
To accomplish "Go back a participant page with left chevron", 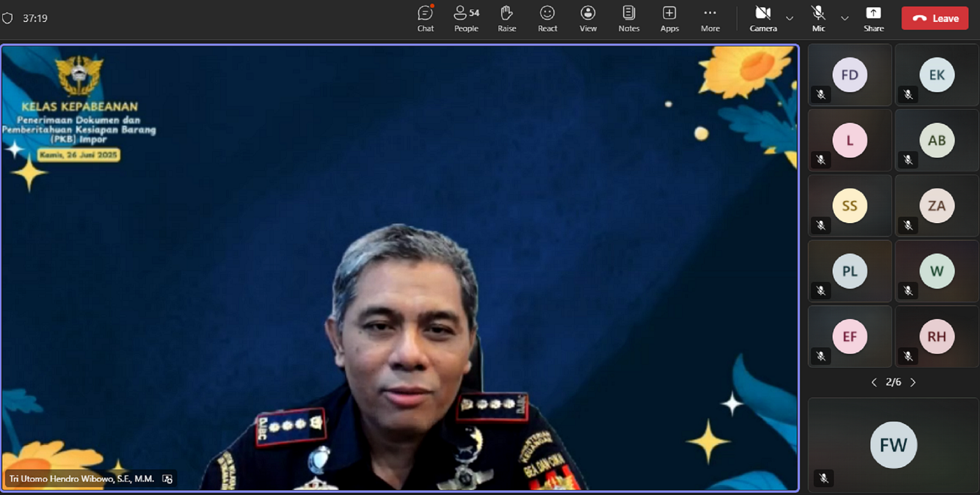I will click(874, 382).
